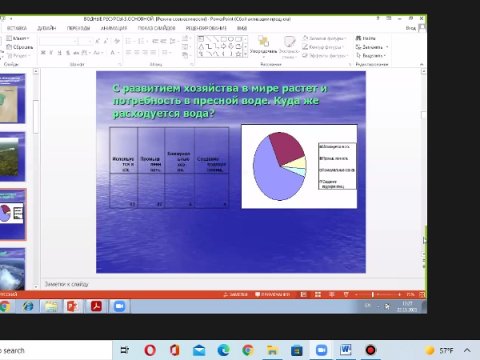Open the text direction button
Viewport: 480px width, 360px height.
coord(186,39)
